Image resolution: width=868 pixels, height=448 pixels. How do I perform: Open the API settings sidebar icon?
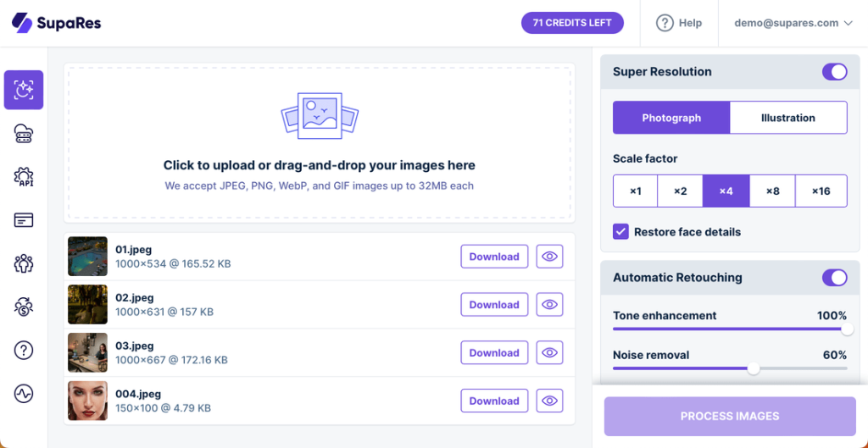click(x=24, y=176)
